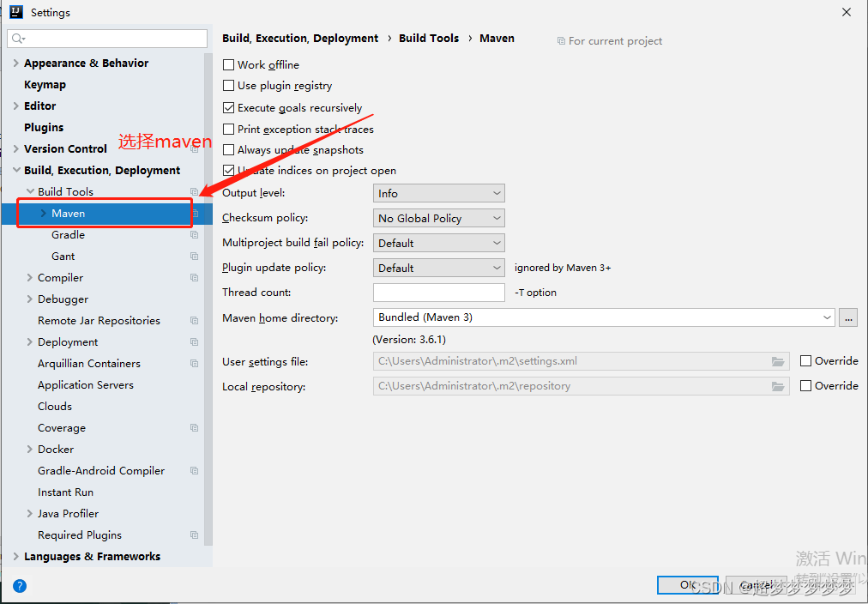Click project-level icon next to Remote Jar Repositories
The height and width of the screenshot is (604, 868).
195,321
